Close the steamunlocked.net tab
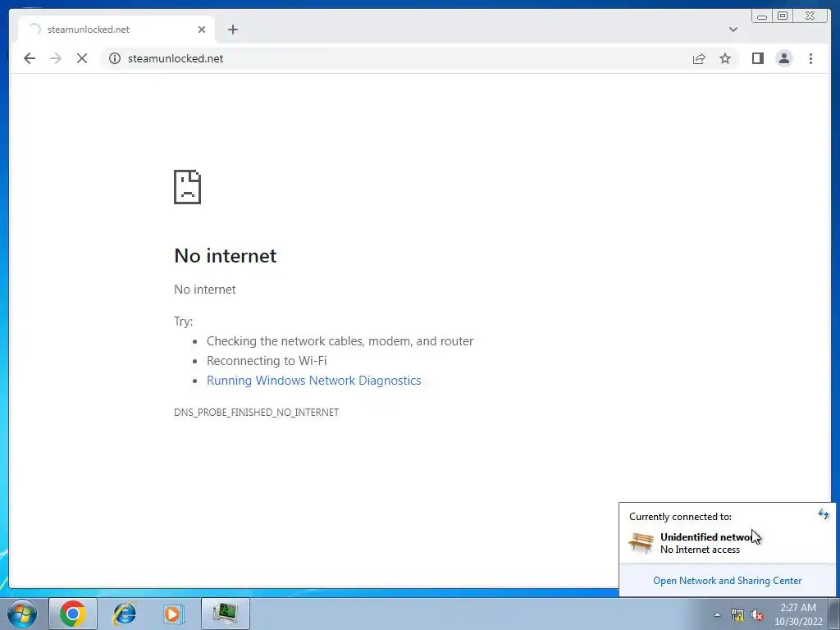The image size is (840, 630). click(x=202, y=30)
